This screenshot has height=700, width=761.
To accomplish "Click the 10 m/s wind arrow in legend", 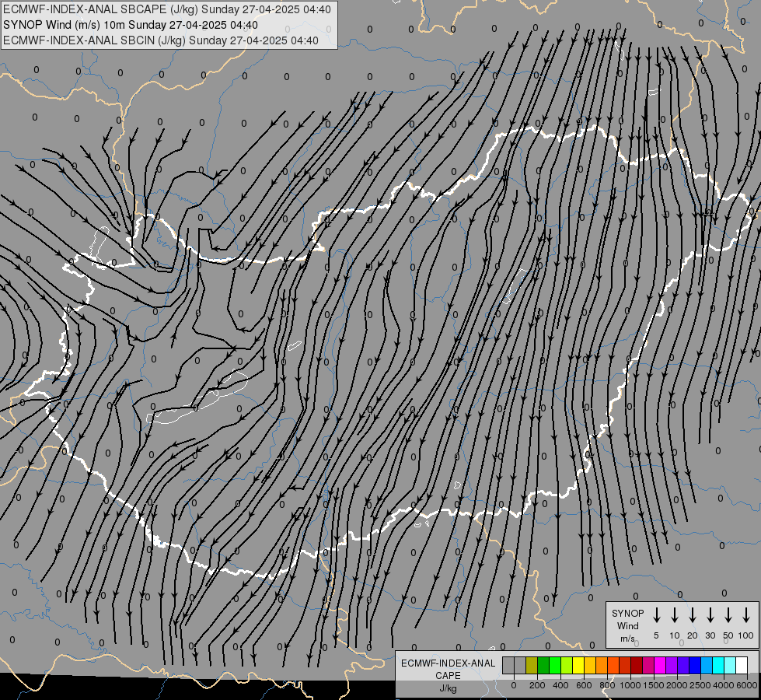I will [x=674, y=615].
